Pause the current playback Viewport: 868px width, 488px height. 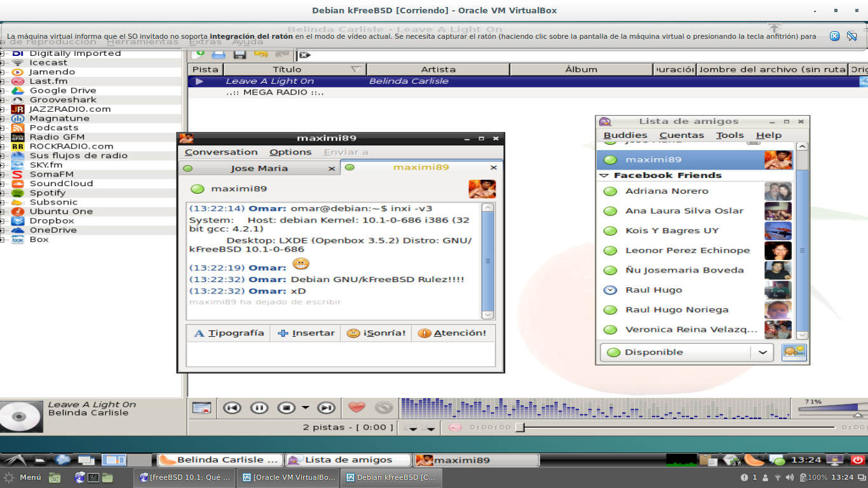[259, 408]
